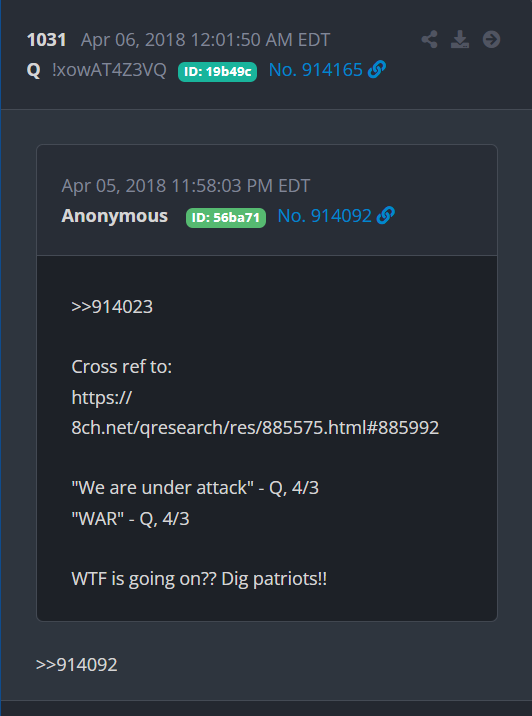This screenshot has height=716, width=532.
Task: Select the ID: 19b49c badge
Action: pos(217,72)
